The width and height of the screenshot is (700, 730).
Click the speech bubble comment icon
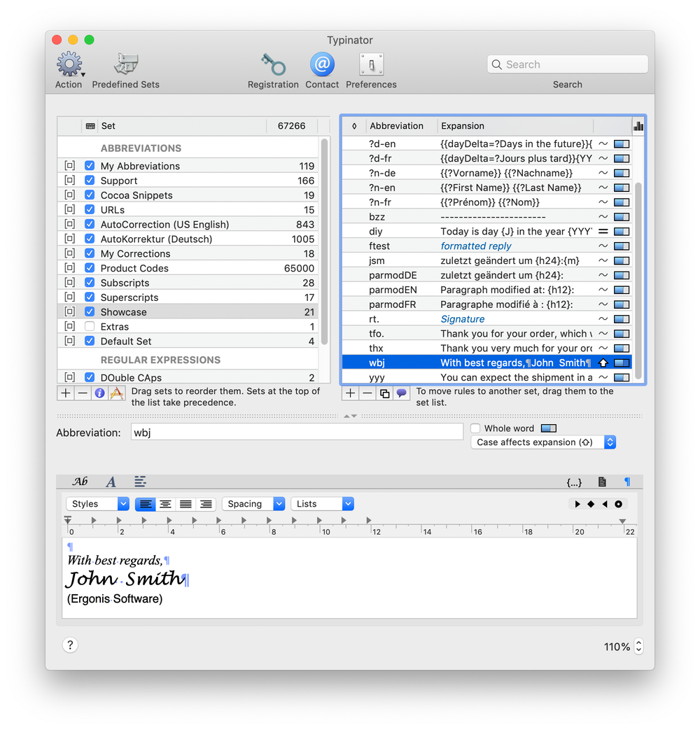(402, 393)
